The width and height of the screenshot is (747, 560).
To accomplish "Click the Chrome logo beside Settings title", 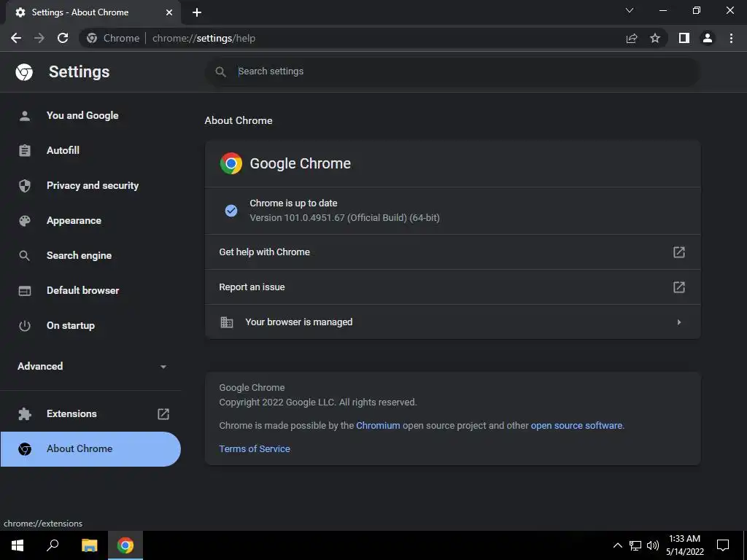I will tap(24, 72).
